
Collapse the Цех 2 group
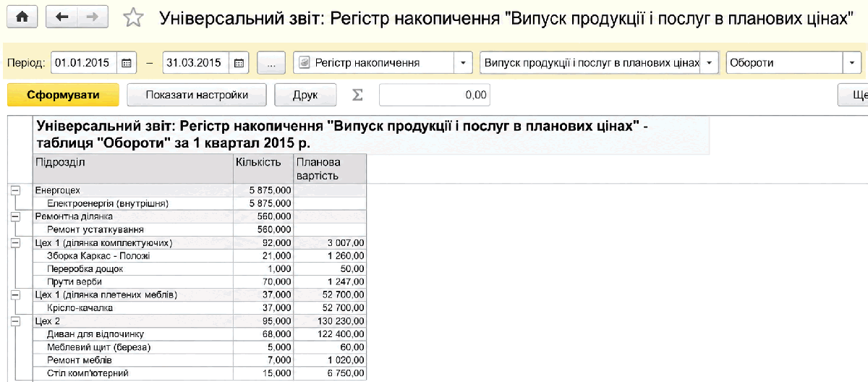point(15,320)
